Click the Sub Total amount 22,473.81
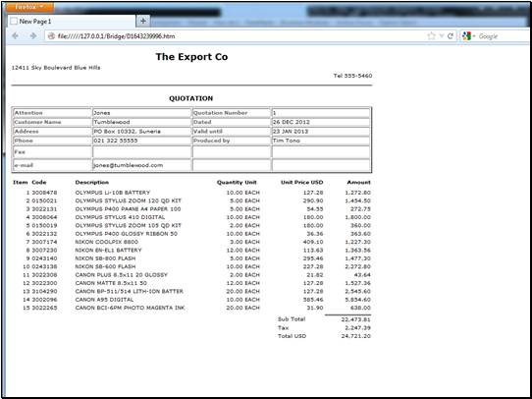This screenshot has width=532, height=399. tap(356, 319)
